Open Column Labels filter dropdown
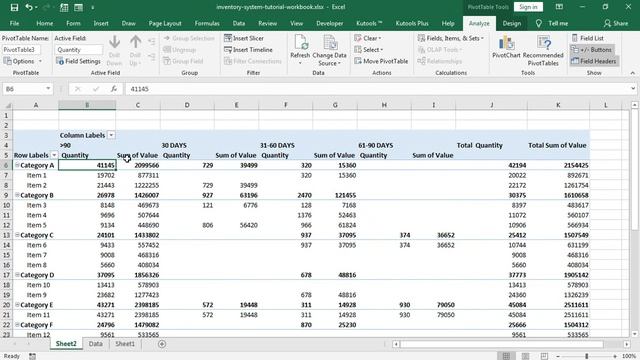Viewport: 640px width, 360px height. (x=111, y=135)
